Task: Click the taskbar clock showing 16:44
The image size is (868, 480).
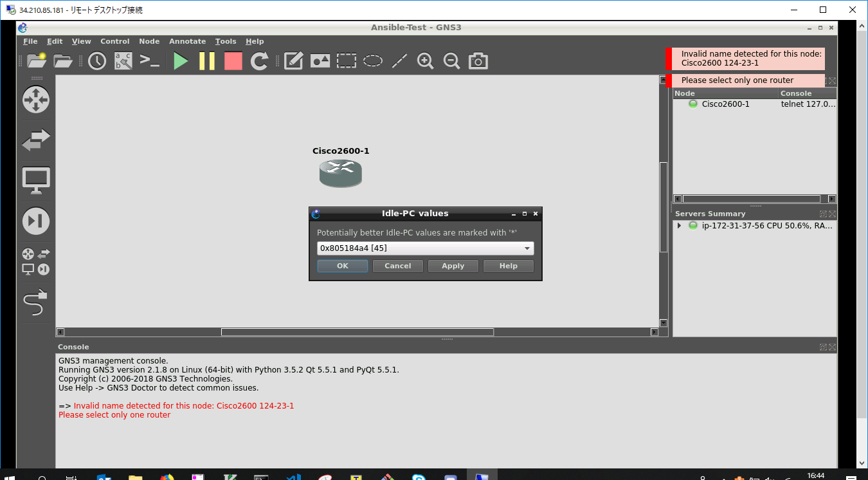Action: [x=816, y=475]
